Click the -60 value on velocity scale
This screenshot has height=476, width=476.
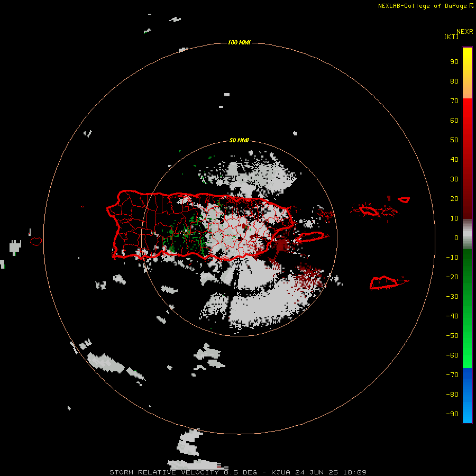point(452,355)
